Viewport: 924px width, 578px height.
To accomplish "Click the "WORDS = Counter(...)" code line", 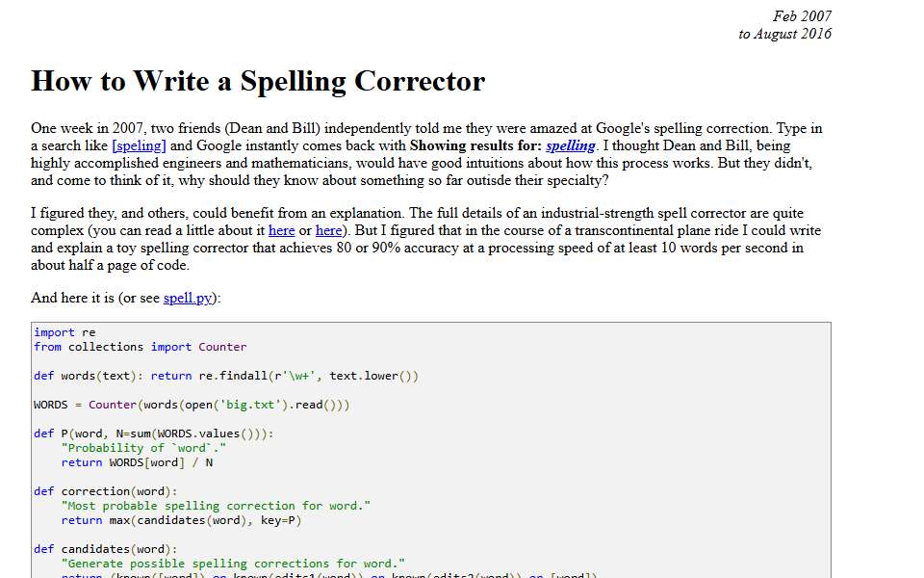I will click(x=192, y=405).
